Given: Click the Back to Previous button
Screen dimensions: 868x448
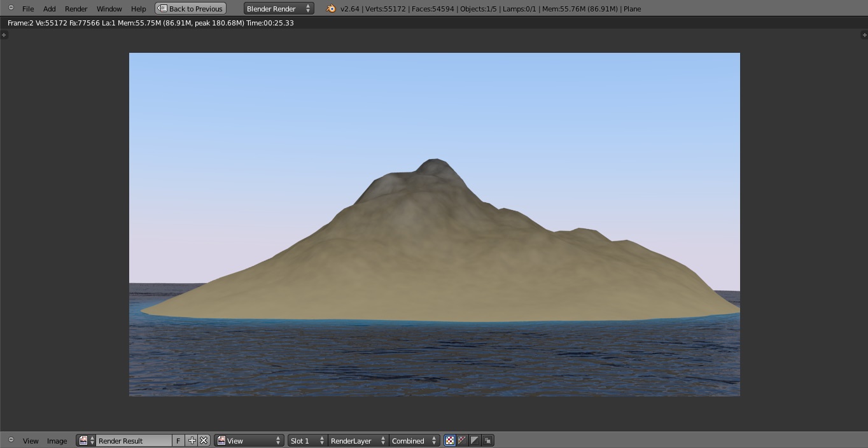Looking at the screenshot, I should point(190,9).
